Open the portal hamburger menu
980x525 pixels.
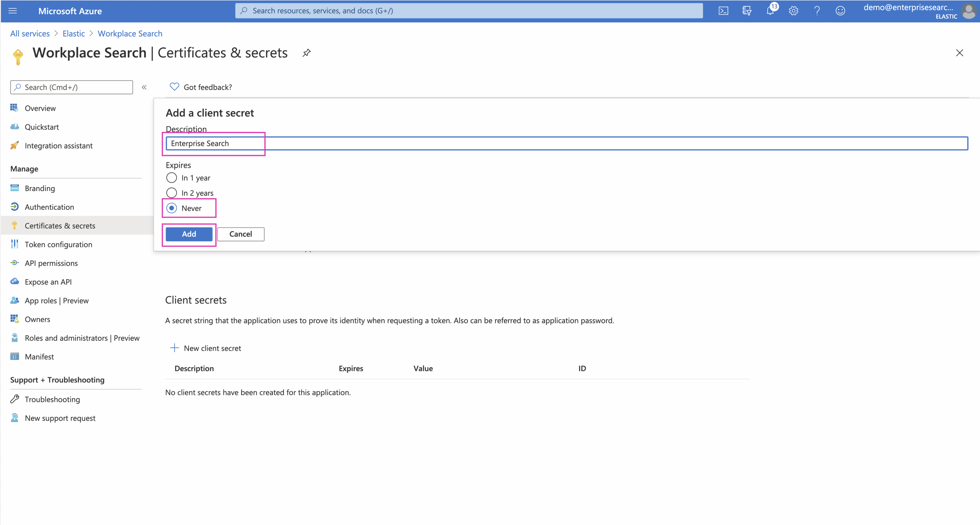(x=13, y=11)
